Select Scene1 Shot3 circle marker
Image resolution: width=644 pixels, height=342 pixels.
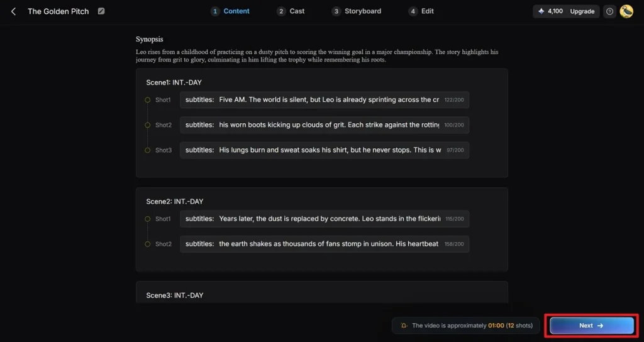coord(147,150)
